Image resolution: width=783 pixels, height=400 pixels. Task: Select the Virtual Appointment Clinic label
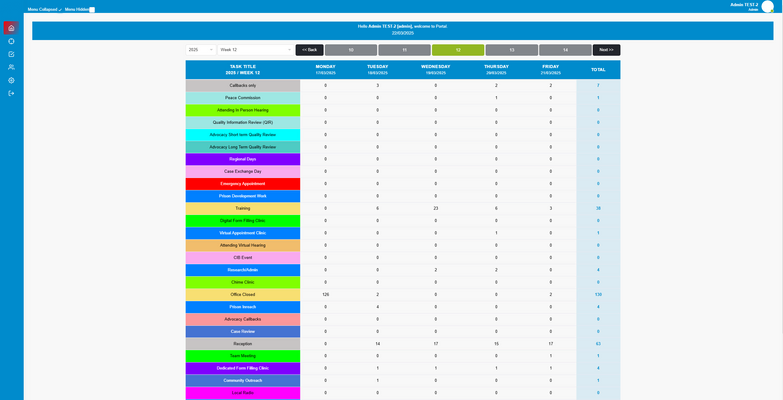pyautogui.click(x=243, y=233)
